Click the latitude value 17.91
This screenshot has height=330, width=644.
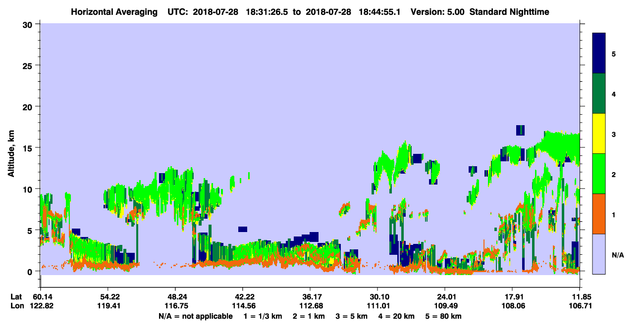pyautogui.click(x=512, y=297)
